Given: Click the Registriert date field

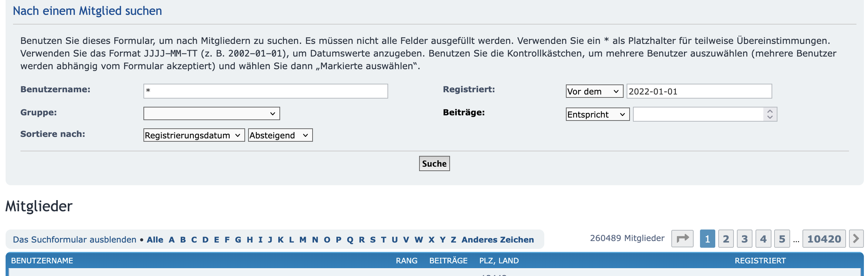Looking at the screenshot, I should 699,91.
